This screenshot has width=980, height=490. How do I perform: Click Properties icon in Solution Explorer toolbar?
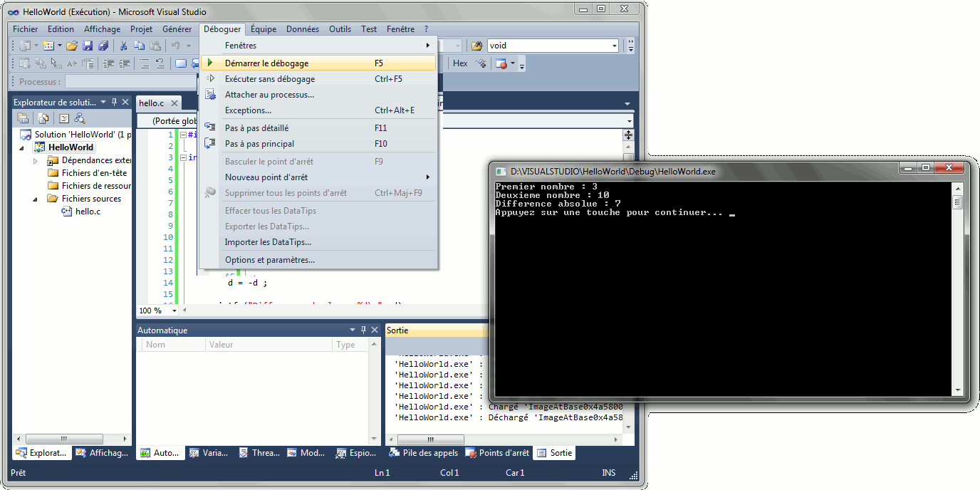coord(24,118)
